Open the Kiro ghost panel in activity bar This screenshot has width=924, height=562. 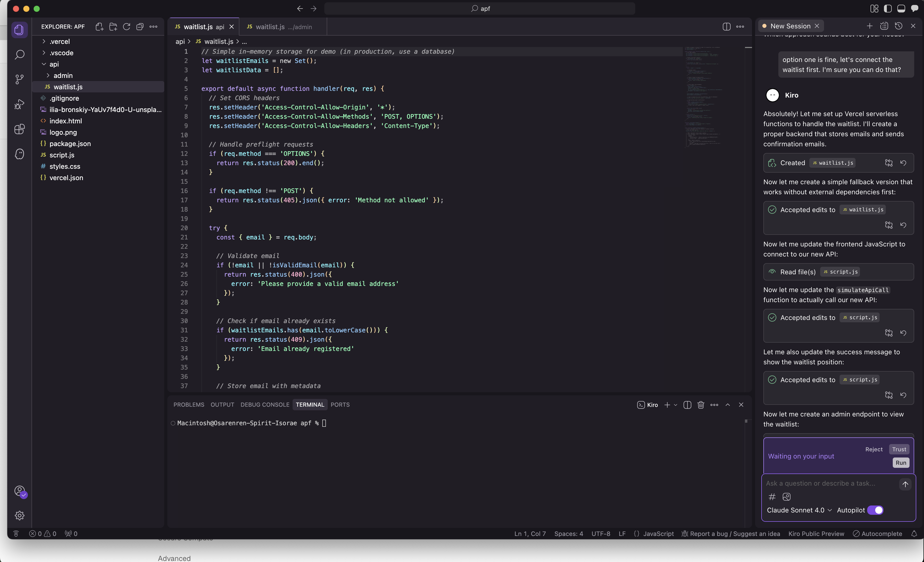[20, 154]
